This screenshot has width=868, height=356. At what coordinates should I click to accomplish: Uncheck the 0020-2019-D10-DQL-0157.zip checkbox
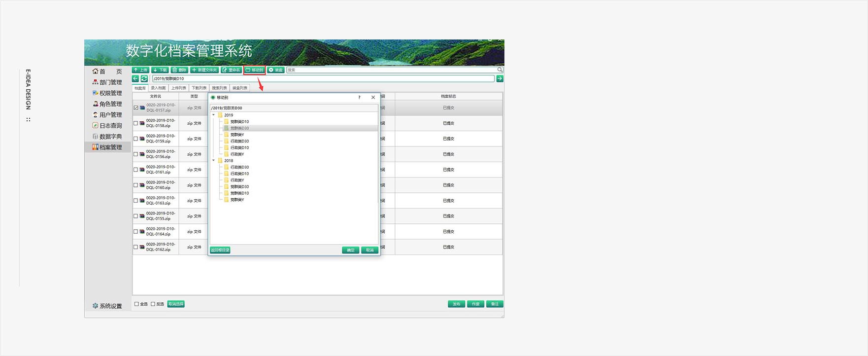coord(136,107)
